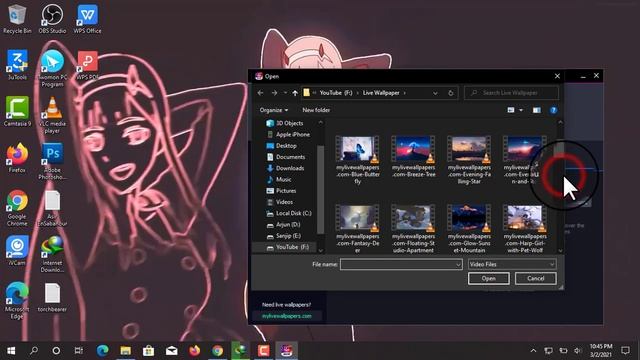The image size is (640, 360).
Task: Launch Firefox from desktop icon
Action: (17, 158)
